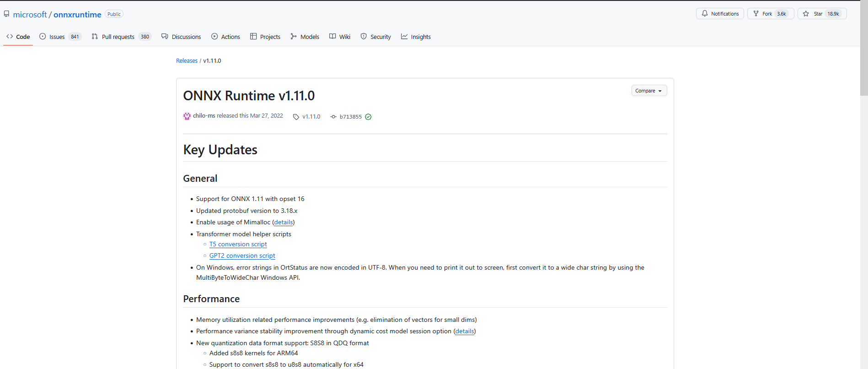Screen dimensions: 868x369
Task: Click the Releases breadcrumb link
Action: tap(187, 60)
